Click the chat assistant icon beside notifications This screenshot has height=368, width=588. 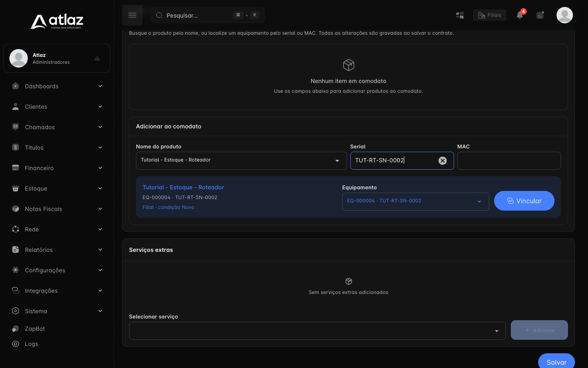[x=540, y=15]
